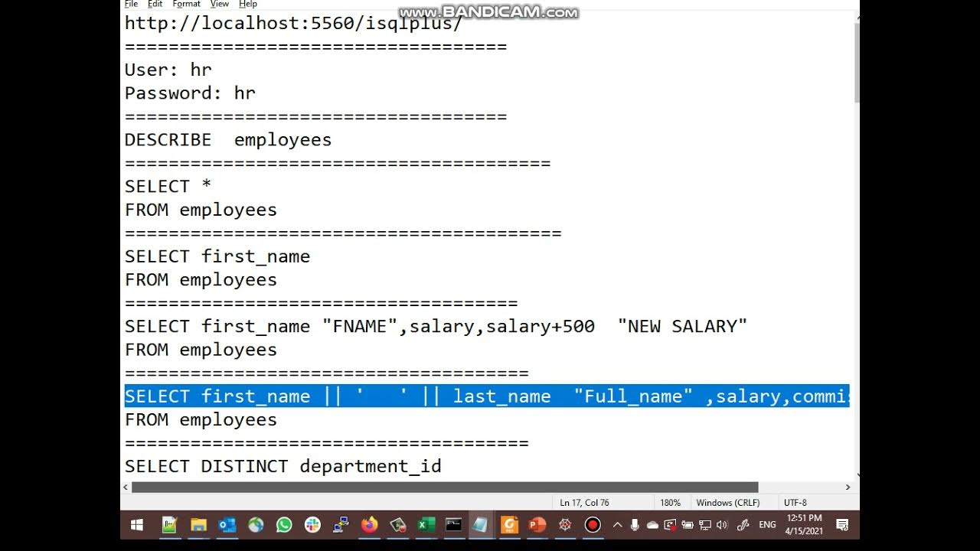Click the Windows (CRLF) status entry
980x551 pixels.
727,503
